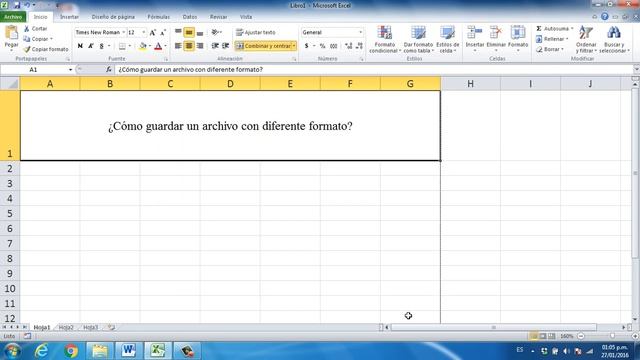Open the cell borders icon

coord(122,46)
